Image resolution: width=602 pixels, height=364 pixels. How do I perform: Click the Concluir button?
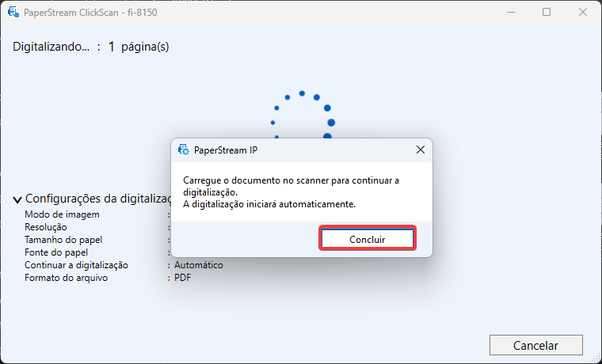tap(368, 239)
